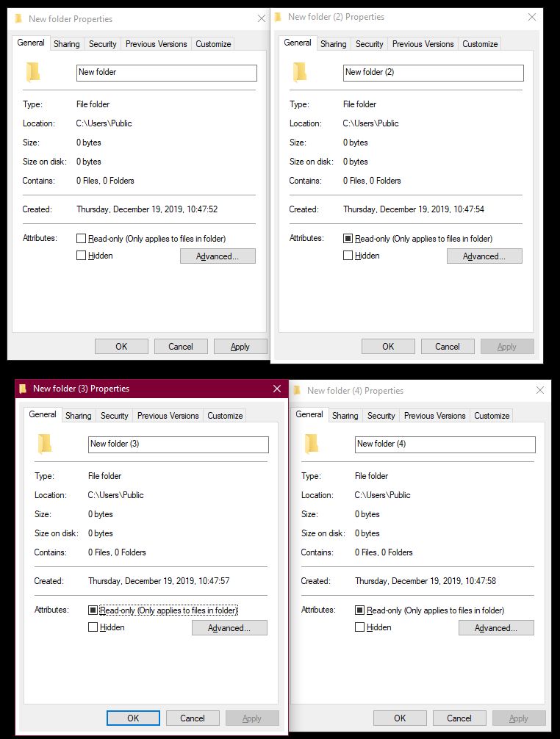This screenshot has width=560, height=739.
Task: Click Advanced button in New folder Properties
Action: pos(218,256)
